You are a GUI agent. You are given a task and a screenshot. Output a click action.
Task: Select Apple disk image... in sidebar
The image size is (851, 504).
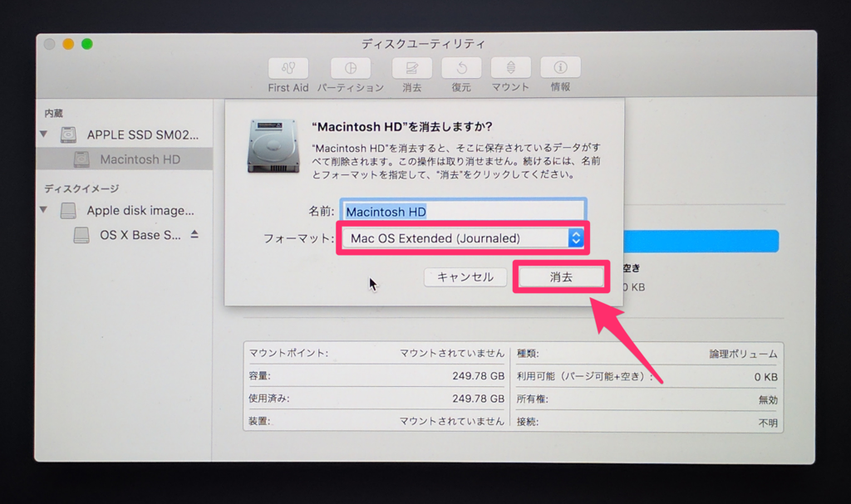tap(140, 211)
